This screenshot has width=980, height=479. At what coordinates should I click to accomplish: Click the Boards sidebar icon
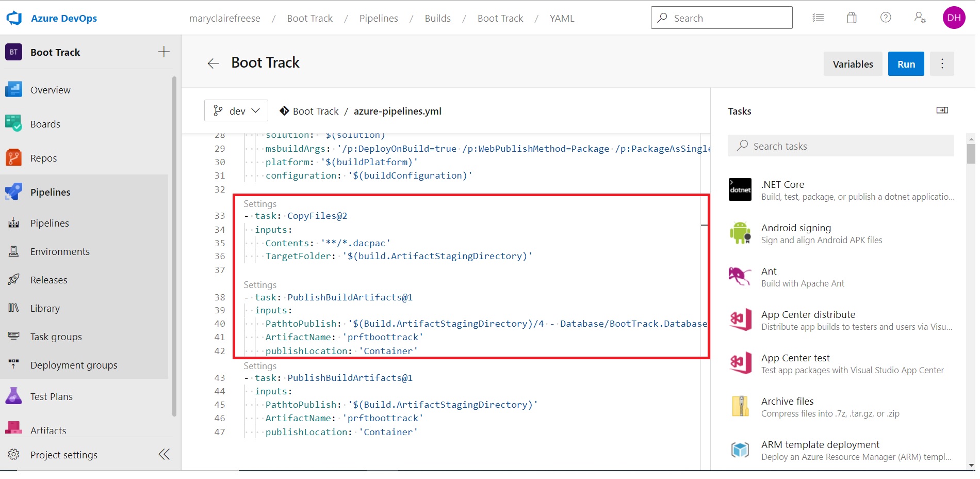pos(14,124)
